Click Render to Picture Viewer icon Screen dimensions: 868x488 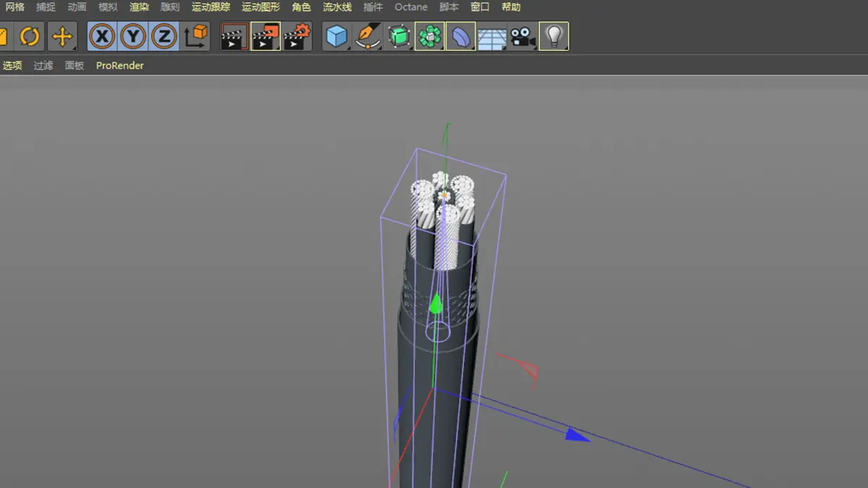tap(265, 36)
